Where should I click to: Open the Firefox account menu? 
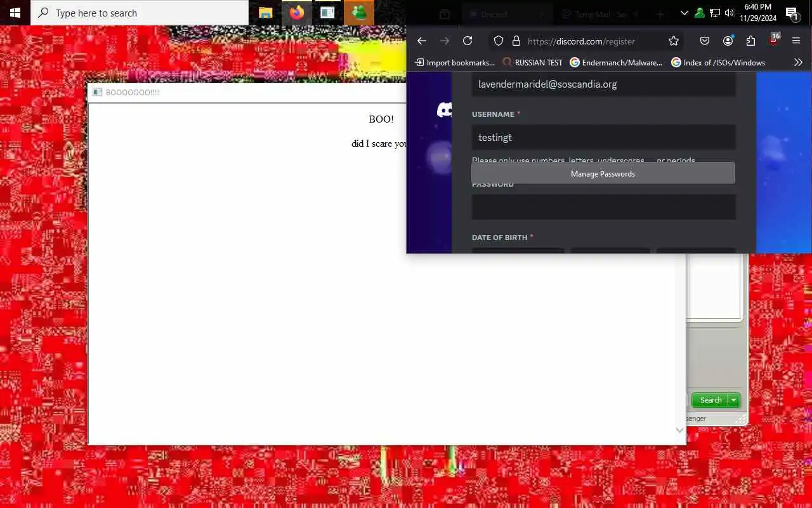tap(728, 41)
